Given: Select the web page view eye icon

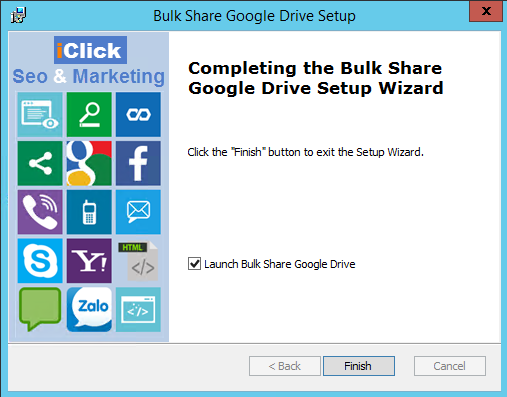Looking at the screenshot, I should [x=40, y=114].
